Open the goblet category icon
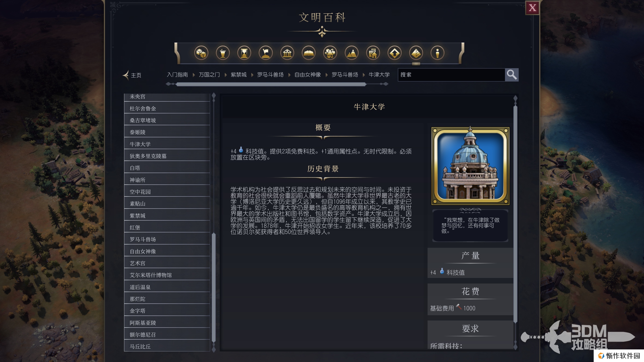This screenshot has width=644, height=362. coord(223,53)
